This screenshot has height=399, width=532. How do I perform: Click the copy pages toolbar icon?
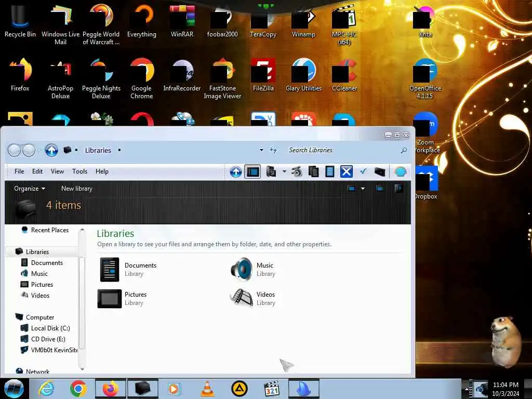(313, 171)
